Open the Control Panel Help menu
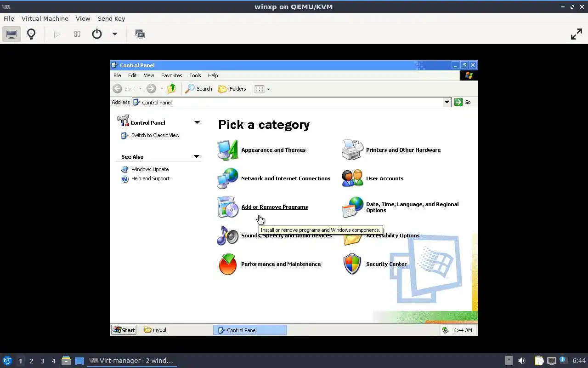The image size is (588, 368). 213,75
